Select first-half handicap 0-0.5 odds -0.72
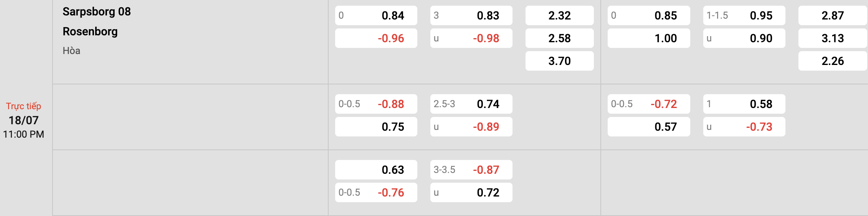Image resolution: width=868 pixels, height=216 pixels. 649,104
